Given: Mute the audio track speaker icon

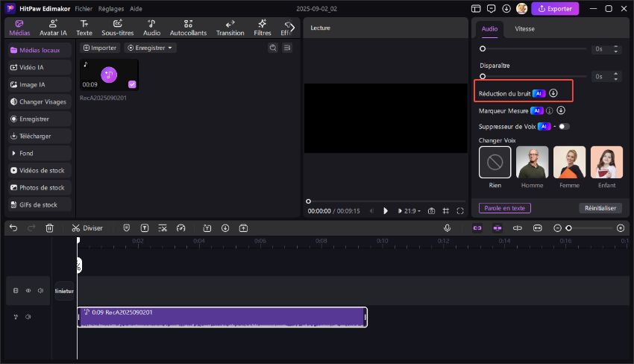Looking at the screenshot, I should (x=28, y=317).
